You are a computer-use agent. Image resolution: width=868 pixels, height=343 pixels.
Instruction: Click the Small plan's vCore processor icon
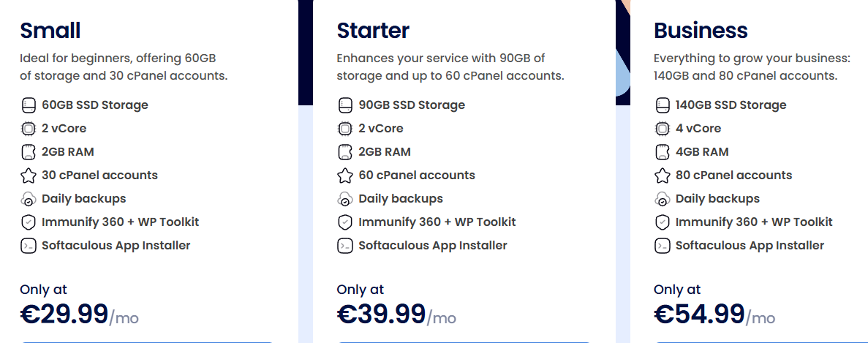[28, 129]
